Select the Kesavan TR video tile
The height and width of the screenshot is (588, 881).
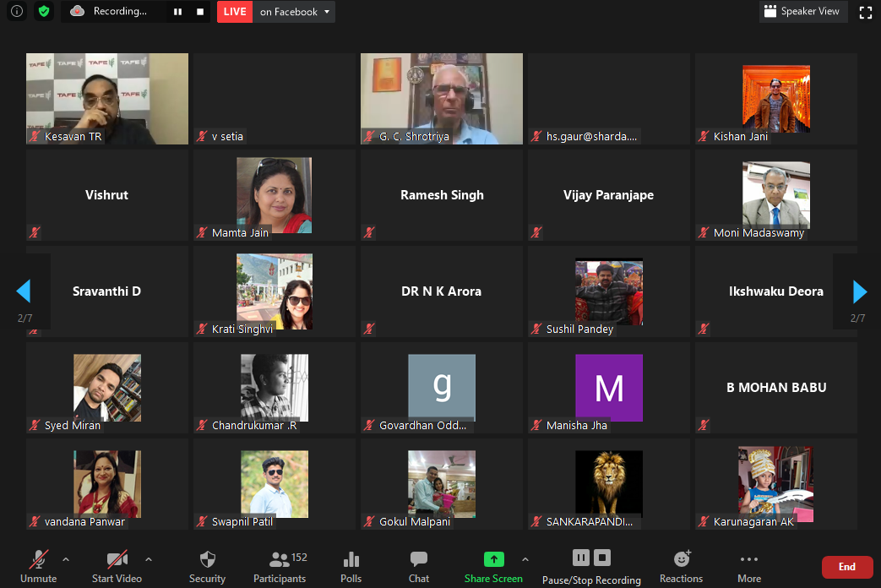pos(107,98)
